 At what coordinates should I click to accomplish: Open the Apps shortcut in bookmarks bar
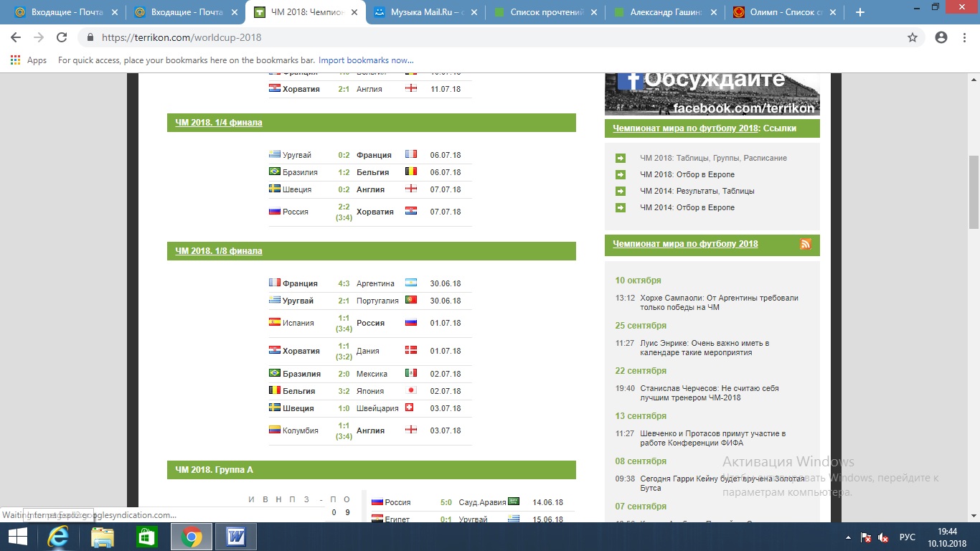29,60
